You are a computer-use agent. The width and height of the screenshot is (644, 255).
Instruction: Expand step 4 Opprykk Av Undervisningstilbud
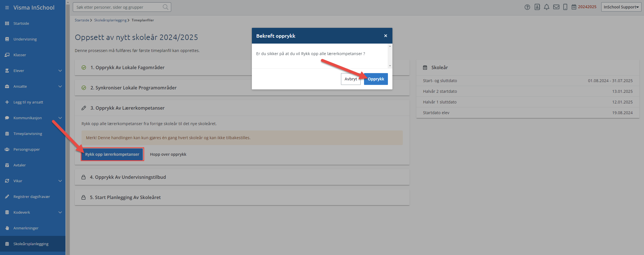(242, 177)
